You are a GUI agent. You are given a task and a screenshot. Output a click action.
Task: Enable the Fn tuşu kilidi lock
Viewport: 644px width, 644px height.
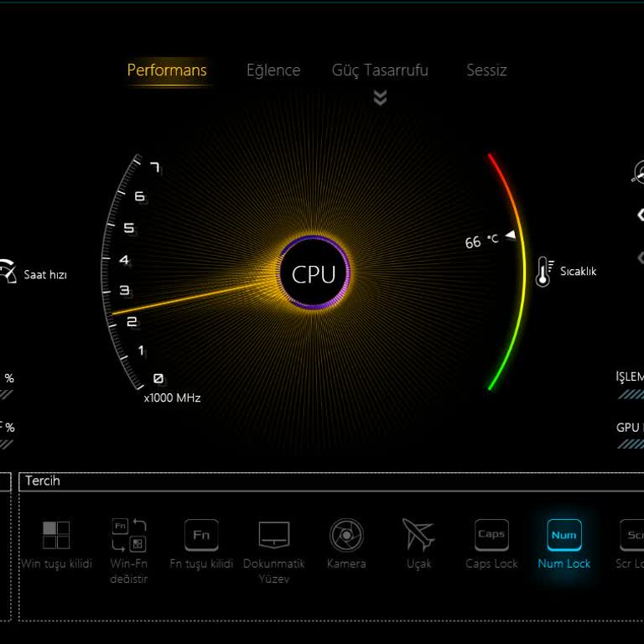tap(201, 534)
